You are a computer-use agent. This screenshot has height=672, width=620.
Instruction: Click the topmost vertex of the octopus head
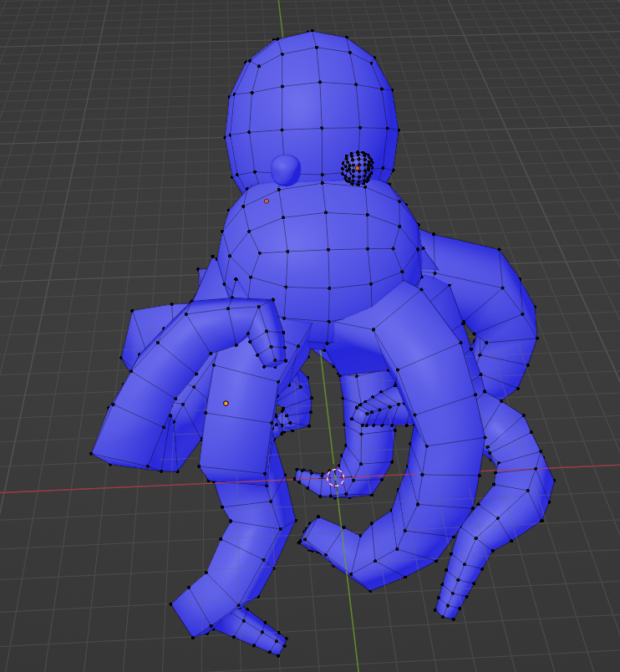(313, 32)
